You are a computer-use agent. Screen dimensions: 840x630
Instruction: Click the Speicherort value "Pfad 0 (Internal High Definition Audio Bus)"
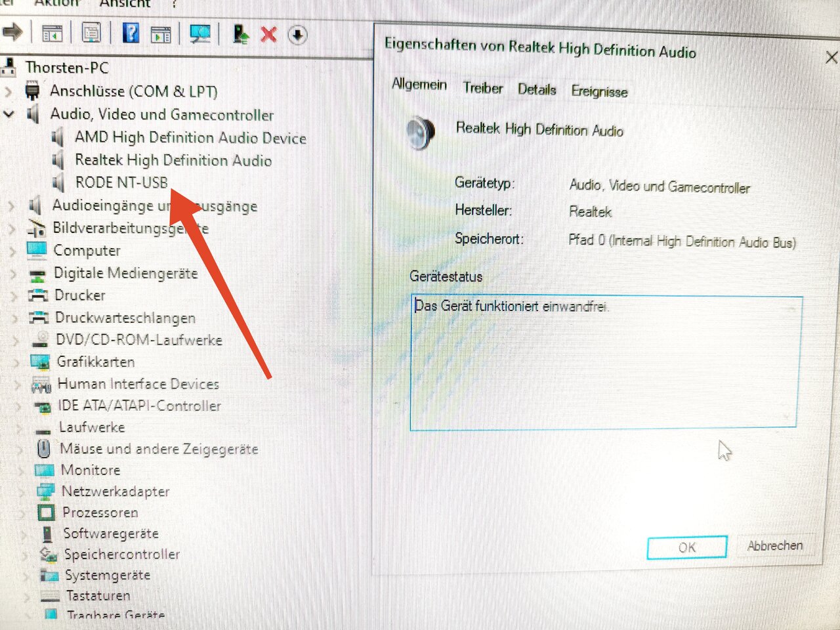tap(682, 241)
